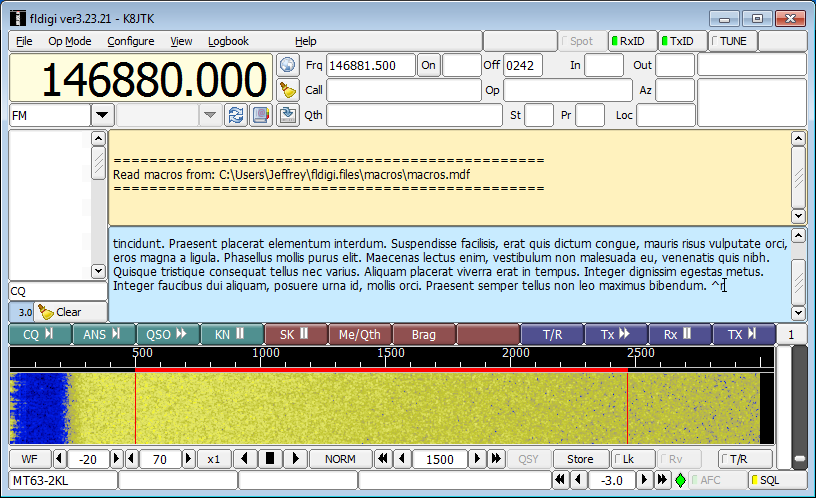
Task: Toggle the Spot checkbox button
Action: 584,41
